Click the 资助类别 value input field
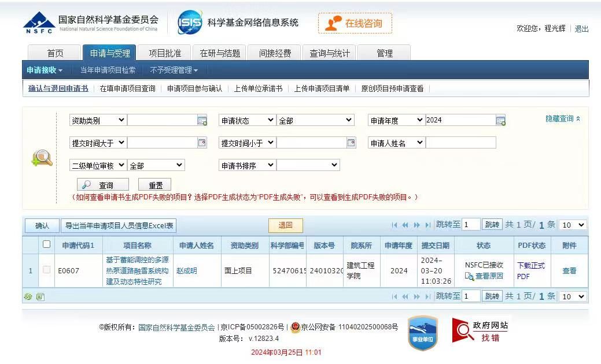The width and height of the screenshot is (601, 364). [162, 120]
